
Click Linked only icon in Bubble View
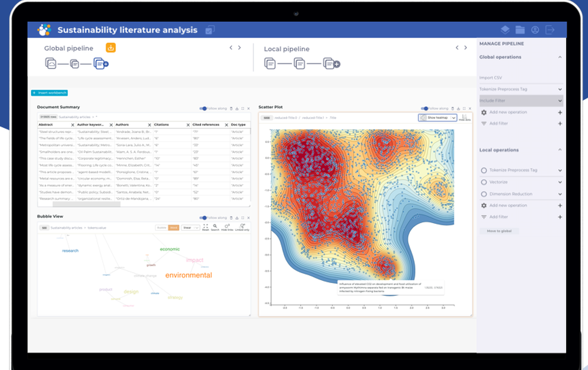click(x=242, y=227)
